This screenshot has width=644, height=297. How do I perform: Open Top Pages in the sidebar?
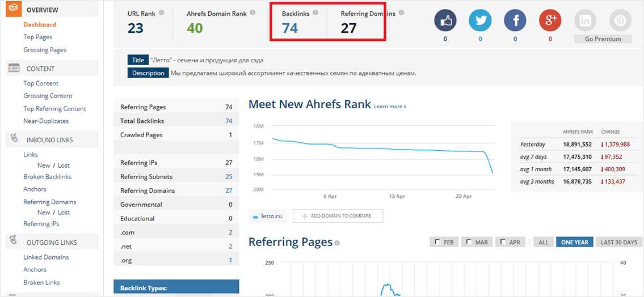coord(38,37)
